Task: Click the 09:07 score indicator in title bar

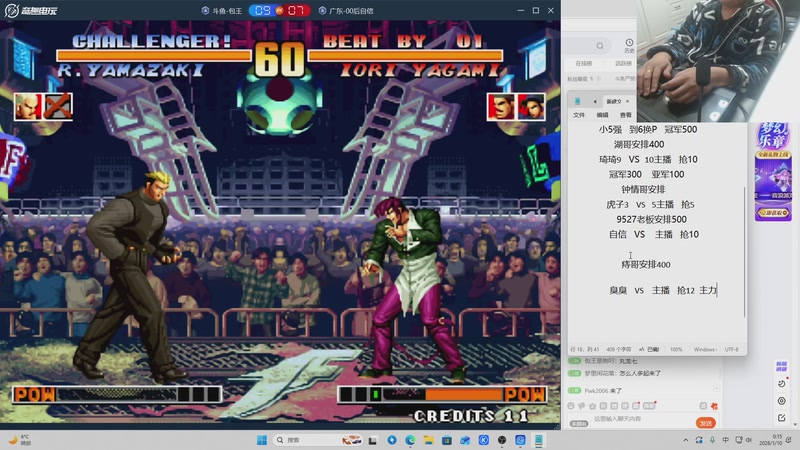Action: click(x=279, y=10)
